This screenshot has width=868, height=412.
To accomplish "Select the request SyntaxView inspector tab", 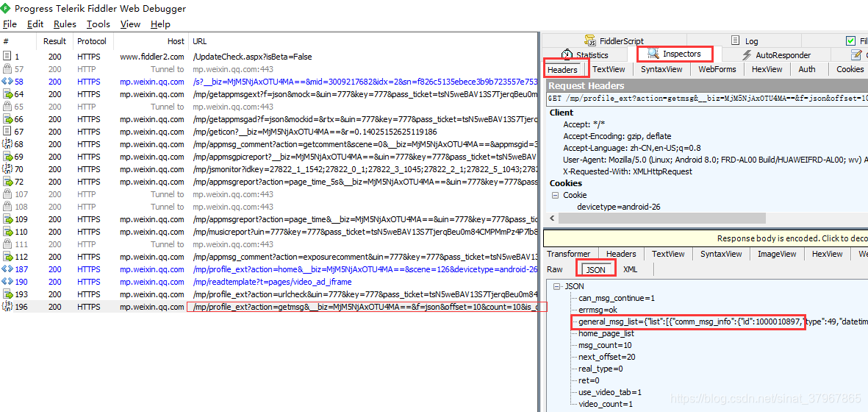I will (661, 69).
